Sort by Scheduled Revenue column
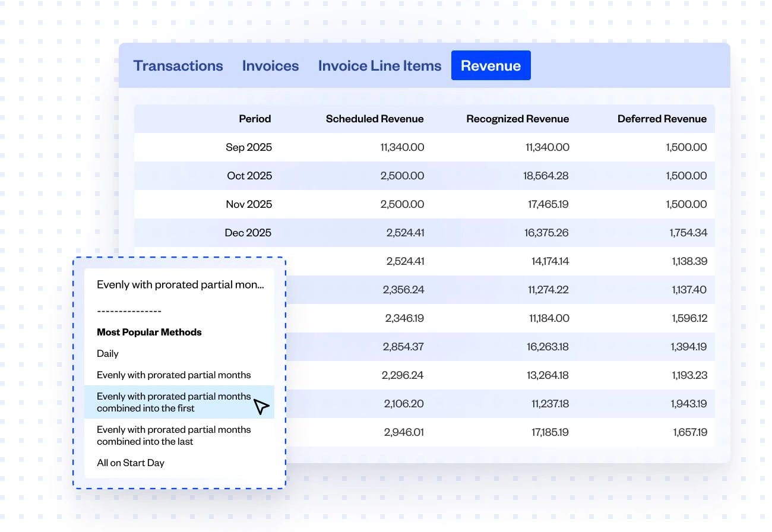Viewport: 772px width, 532px height. tap(374, 119)
